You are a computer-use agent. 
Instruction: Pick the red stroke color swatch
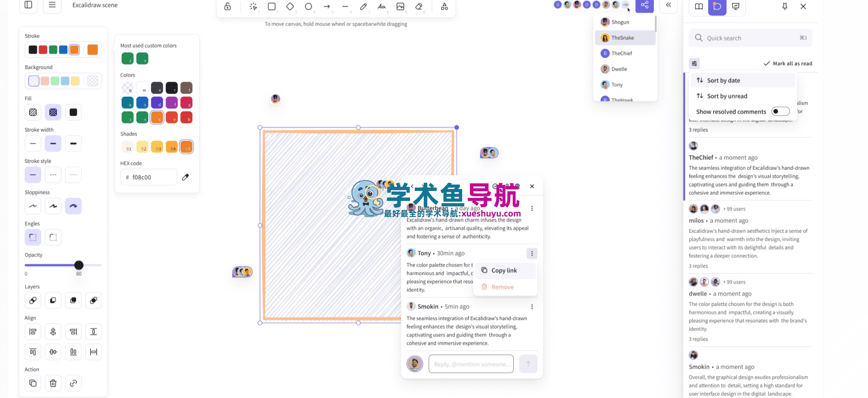point(43,50)
